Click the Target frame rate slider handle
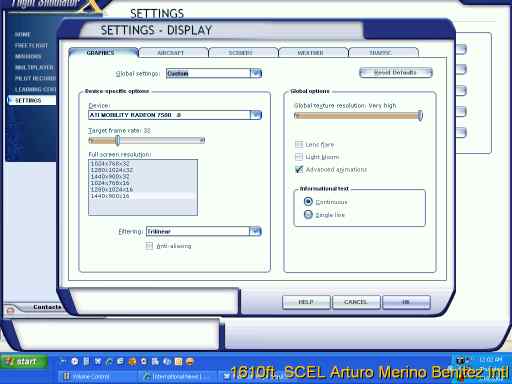This screenshot has width=512, height=384. (117, 140)
